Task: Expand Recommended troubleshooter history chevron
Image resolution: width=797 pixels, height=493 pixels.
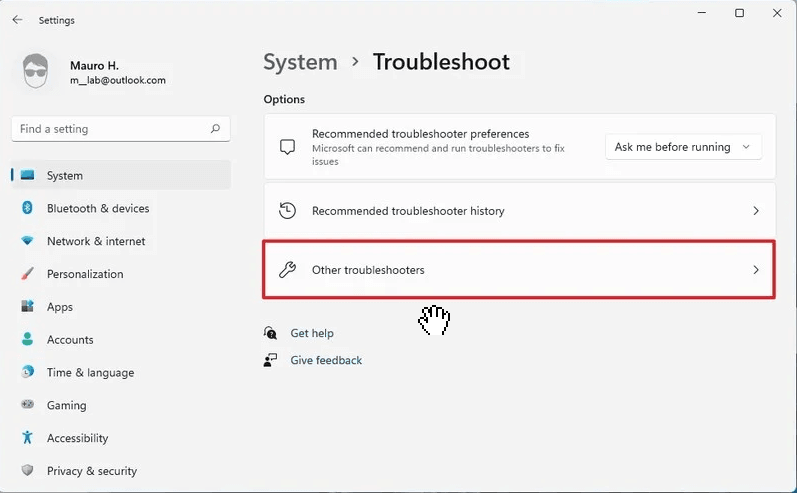Action: point(756,211)
